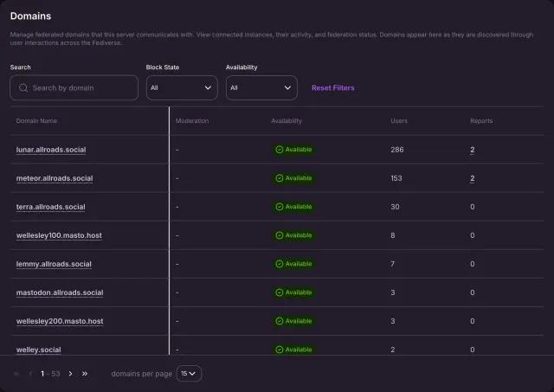554x392 pixels.
Task: Click Users column header
Action: [x=399, y=121]
